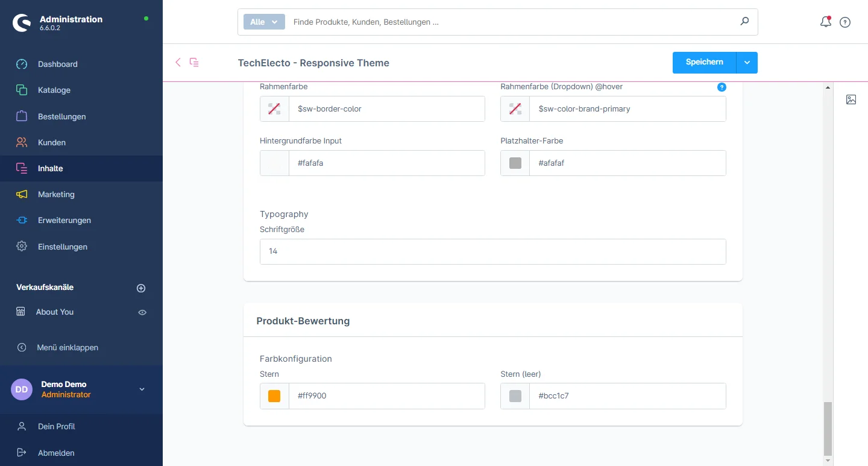Go to Einstellungen in the sidebar
Screen dimensions: 868x466
coord(62,247)
